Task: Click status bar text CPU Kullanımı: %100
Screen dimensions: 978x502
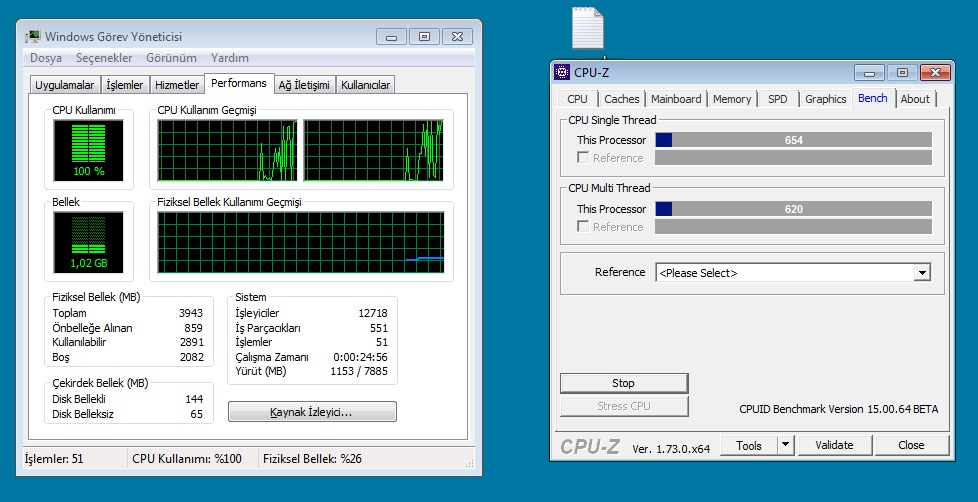Action: click(187, 460)
